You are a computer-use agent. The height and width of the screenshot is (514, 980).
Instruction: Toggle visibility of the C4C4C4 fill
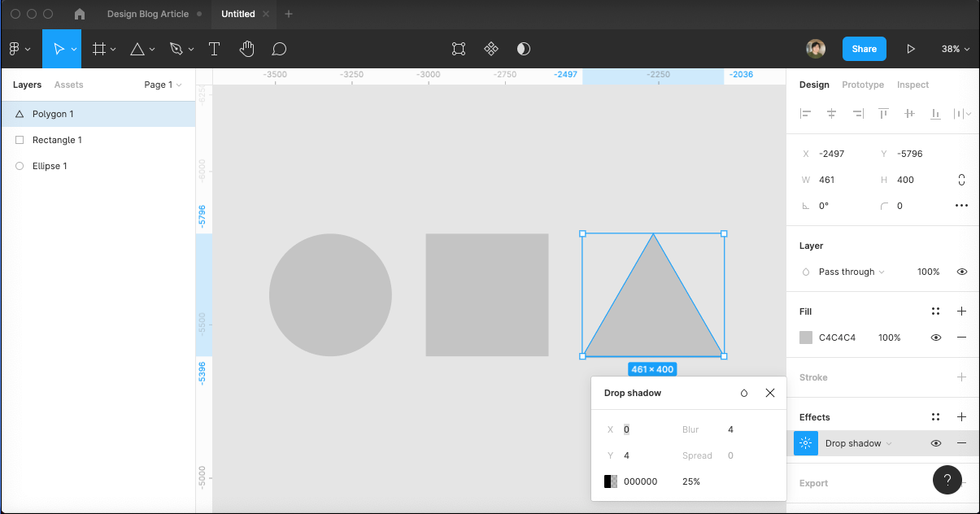[935, 337]
